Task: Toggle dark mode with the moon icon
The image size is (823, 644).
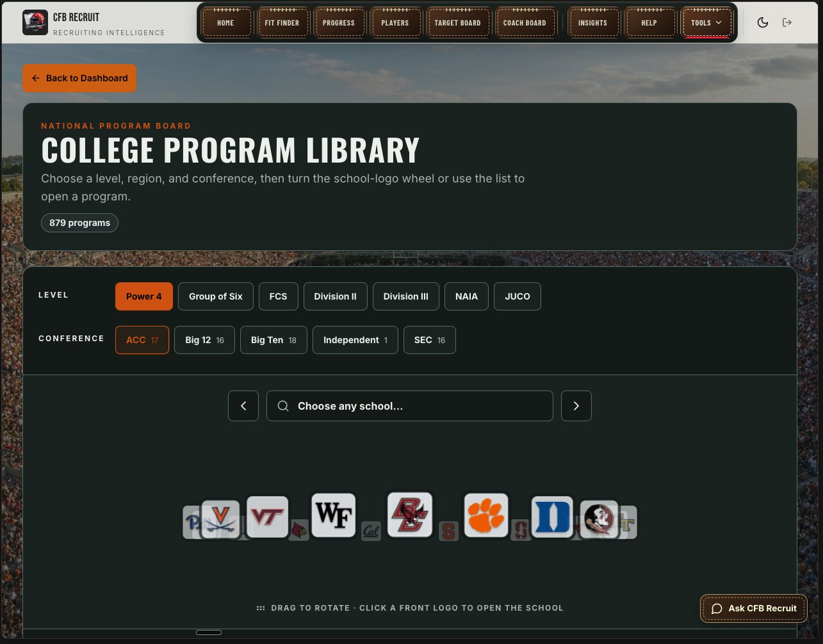Action: coord(762,22)
